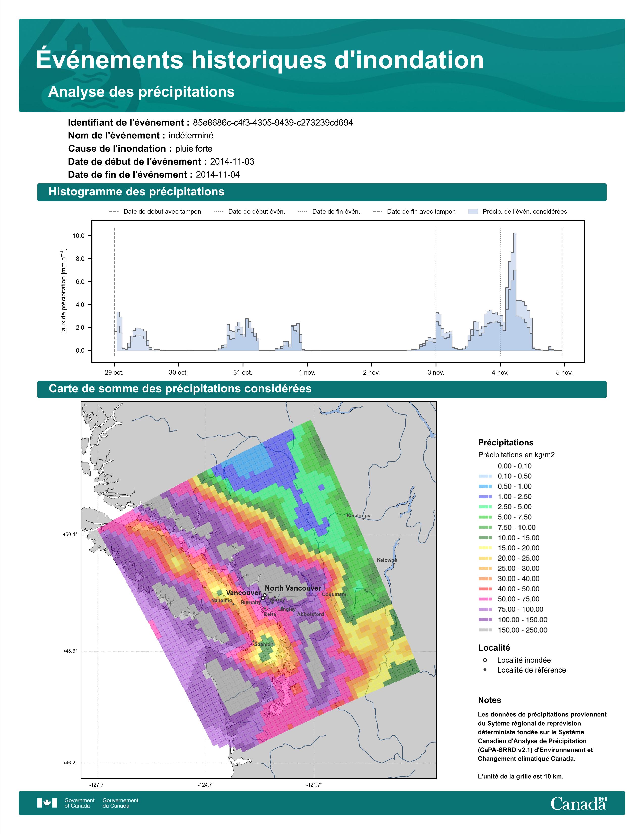Click the 'Coquitlam' map label
Screen dimensions: 644x834
334,595
